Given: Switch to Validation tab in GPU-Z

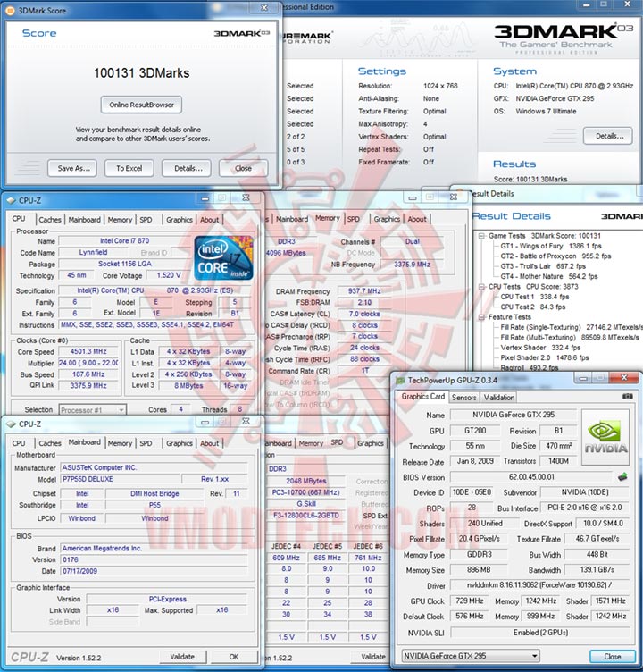Looking at the screenshot, I should tap(498, 398).
